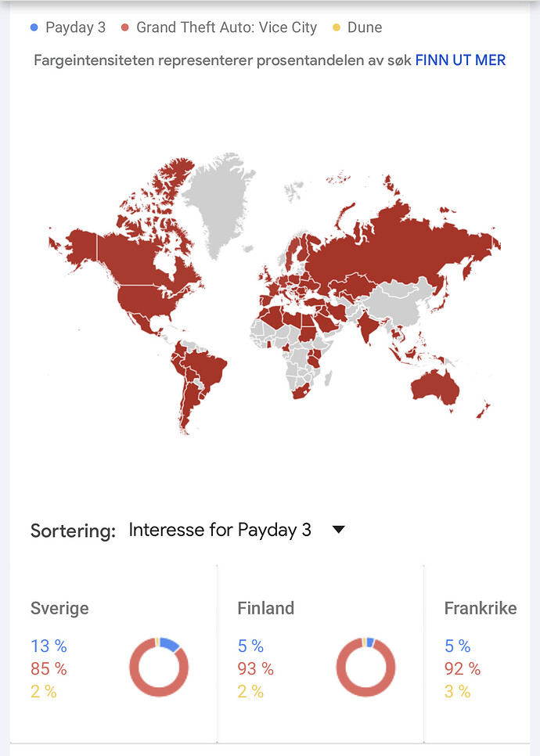Select the Sverige region card title
This screenshot has width=540, height=756.
click(x=59, y=608)
